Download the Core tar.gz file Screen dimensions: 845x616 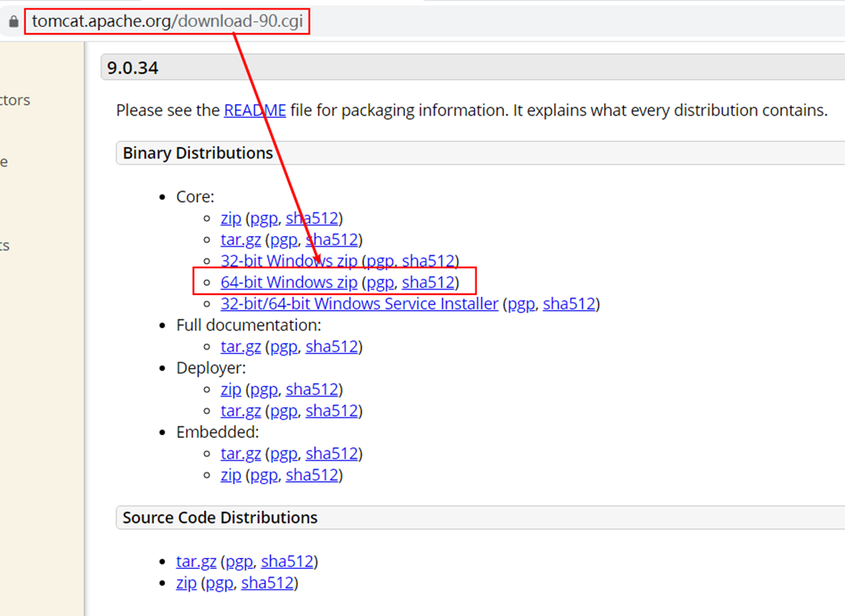click(241, 240)
